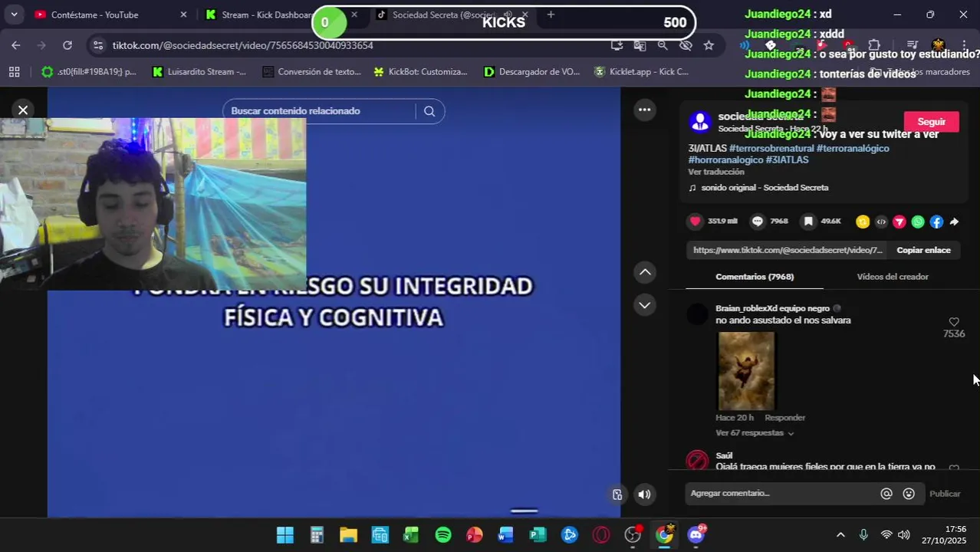This screenshot has height=552, width=980.
Task: Click the magnifier search icon in video
Action: (429, 111)
